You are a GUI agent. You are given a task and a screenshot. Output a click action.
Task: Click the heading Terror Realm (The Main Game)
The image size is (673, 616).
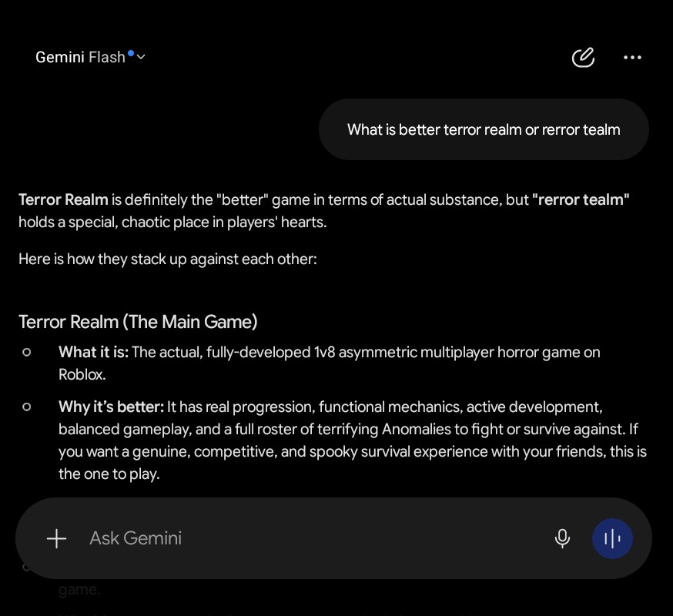point(138,322)
